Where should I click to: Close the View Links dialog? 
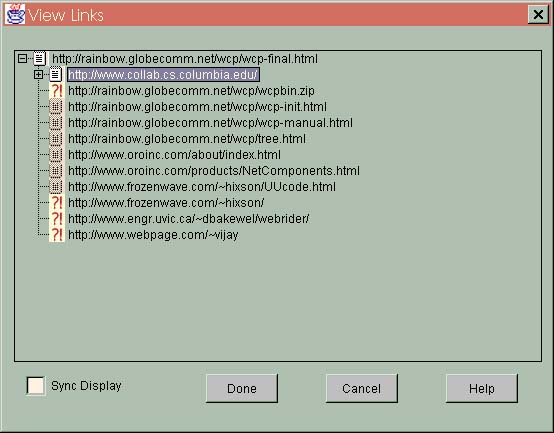(538, 15)
